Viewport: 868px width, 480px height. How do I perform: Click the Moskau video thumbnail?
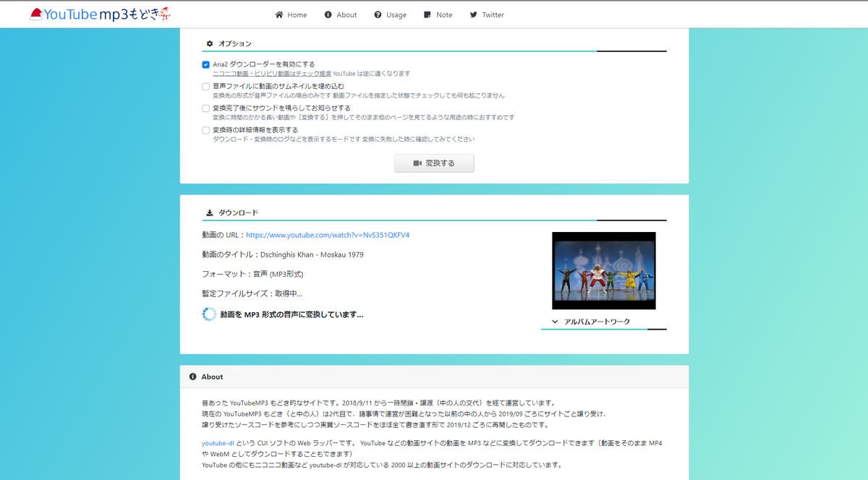pos(604,270)
